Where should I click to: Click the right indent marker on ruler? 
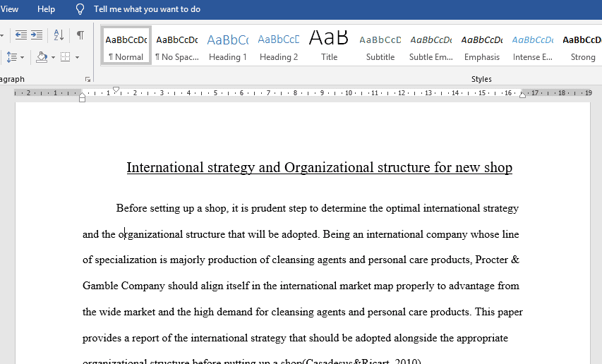tap(522, 95)
